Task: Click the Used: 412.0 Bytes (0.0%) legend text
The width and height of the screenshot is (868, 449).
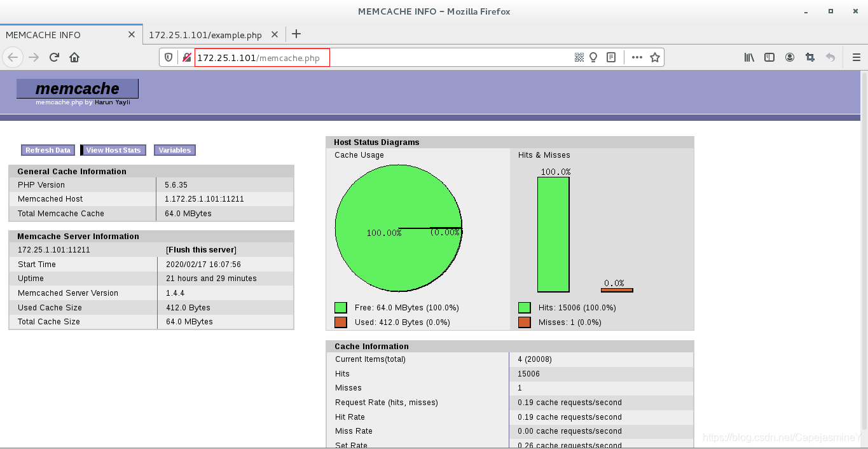Action: point(403,322)
